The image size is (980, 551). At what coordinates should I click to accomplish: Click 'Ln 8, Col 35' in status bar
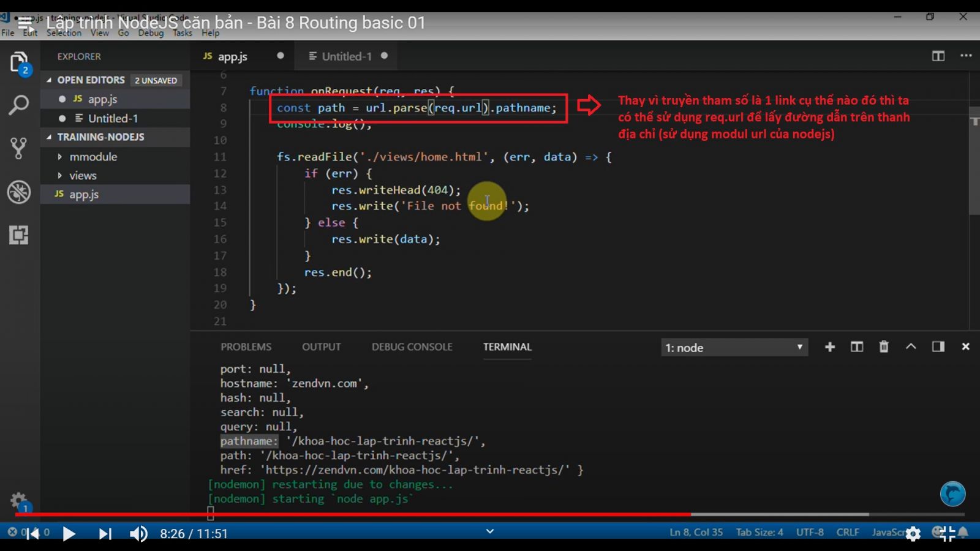coord(696,533)
